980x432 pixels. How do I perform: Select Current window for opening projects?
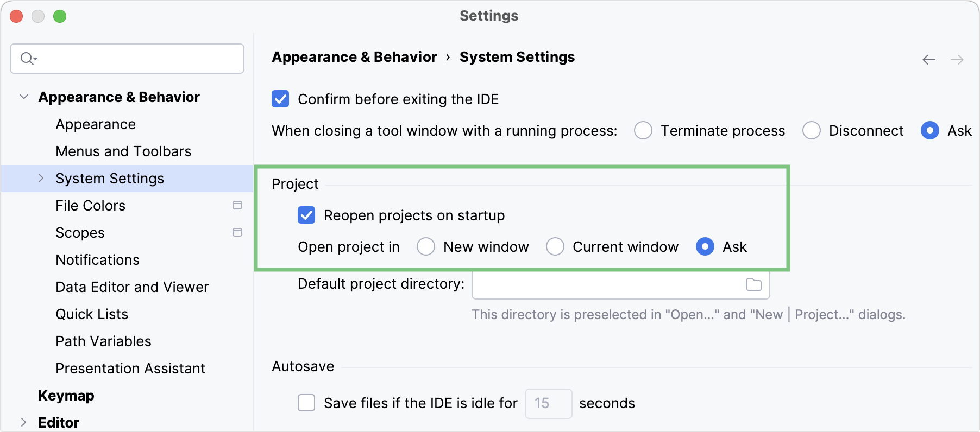(555, 246)
